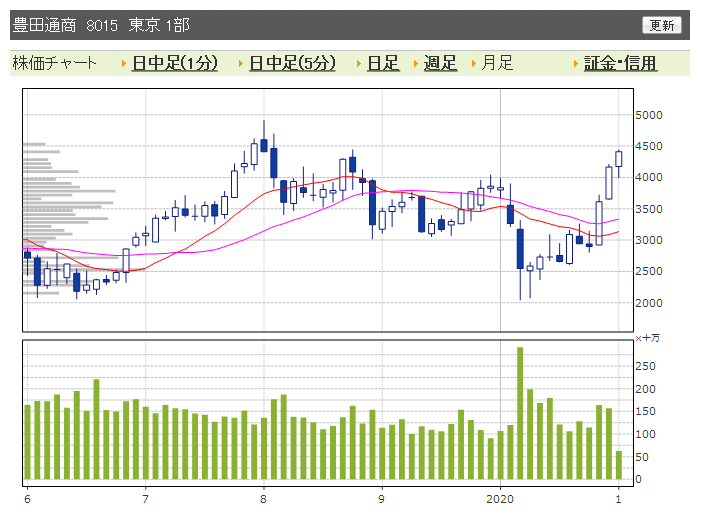Switch to the 週足 weekly chart
The width and height of the screenshot is (702, 527).
click(x=440, y=63)
